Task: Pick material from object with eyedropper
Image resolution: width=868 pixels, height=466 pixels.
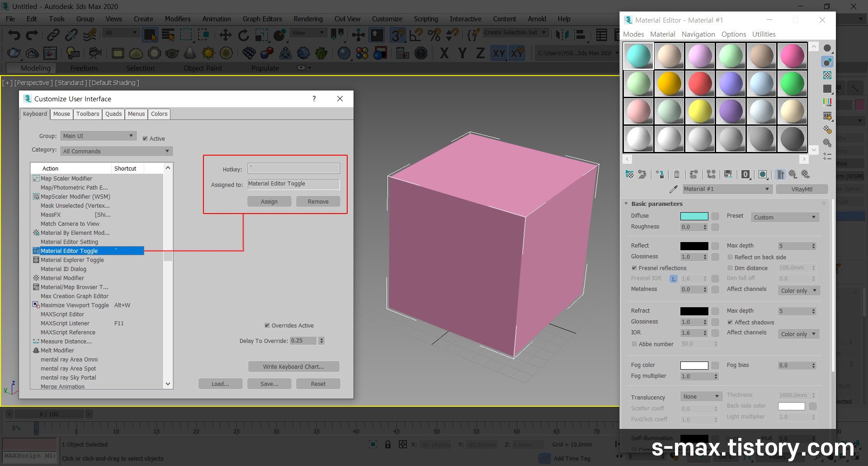Action: pos(674,189)
